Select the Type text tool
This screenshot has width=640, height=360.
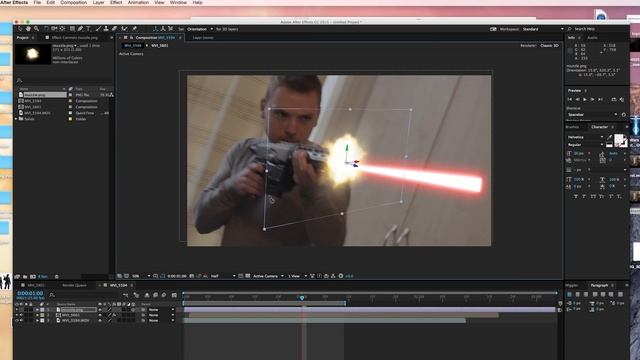pyautogui.click(x=88, y=29)
